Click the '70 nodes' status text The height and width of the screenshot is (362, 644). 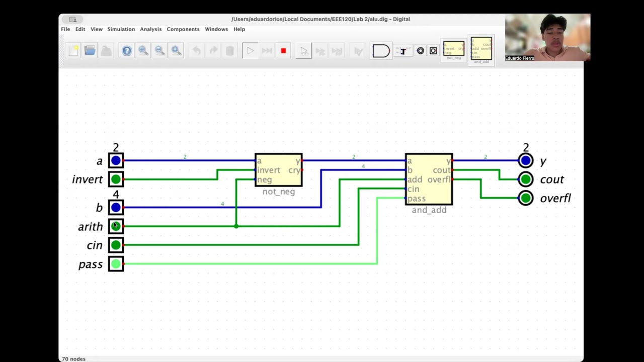pyautogui.click(x=73, y=359)
